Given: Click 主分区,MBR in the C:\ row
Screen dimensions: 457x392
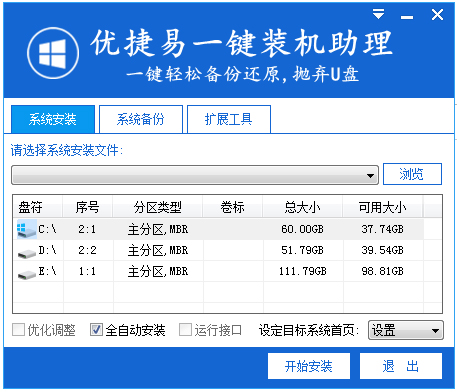Looking at the screenshot, I should click(158, 230).
